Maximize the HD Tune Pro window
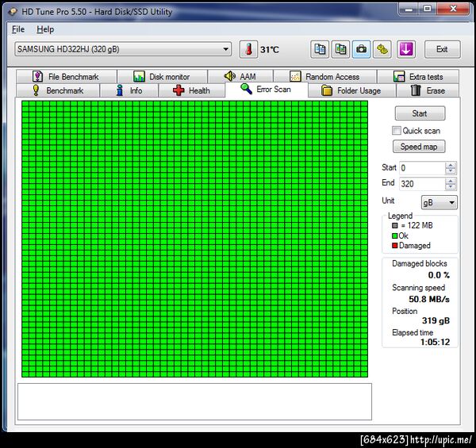Image resolution: width=476 pixels, height=448 pixels. tap(427, 9)
